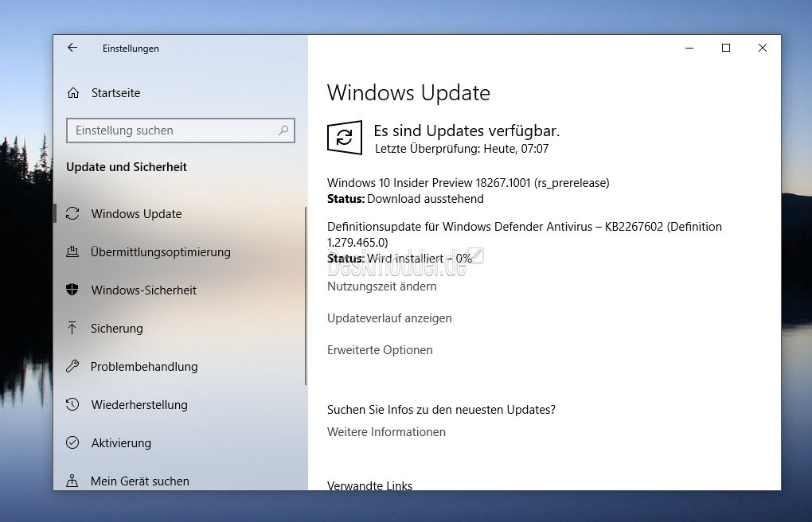Click the 'Verwandte Links' heading
Image resolution: width=812 pixels, height=522 pixels.
[369, 485]
